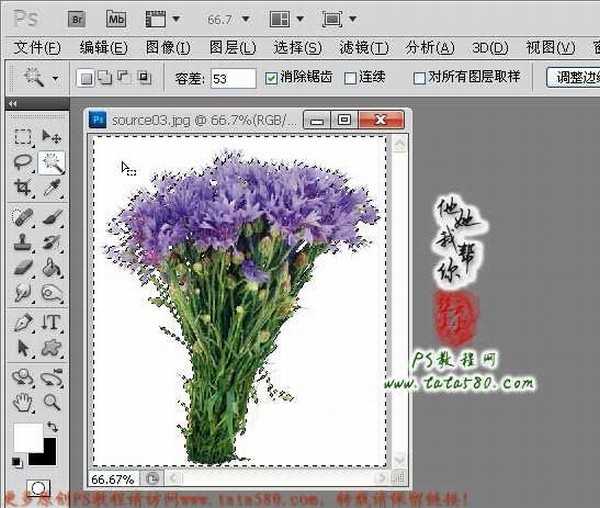Choose the Hand tool
The image size is (600, 508).
coord(23,402)
